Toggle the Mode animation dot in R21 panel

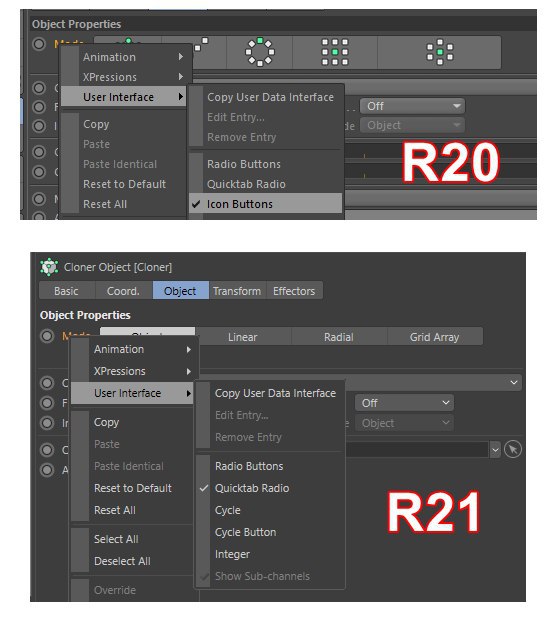click(x=47, y=336)
